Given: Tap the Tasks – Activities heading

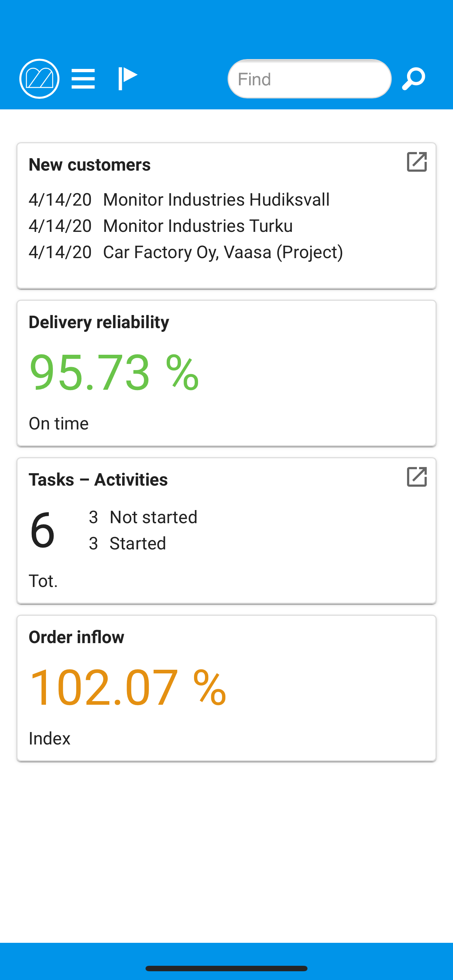Looking at the screenshot, I should 98,480.
